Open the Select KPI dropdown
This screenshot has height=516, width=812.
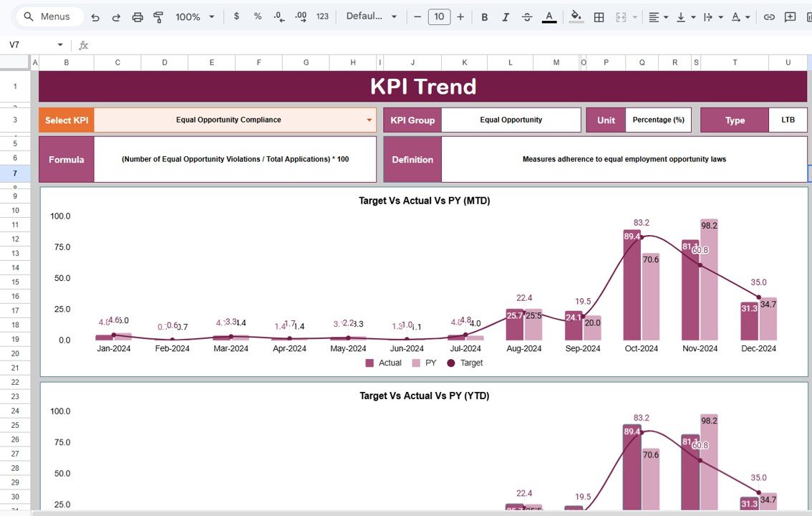pyautogui.click(x=369, y=120)
